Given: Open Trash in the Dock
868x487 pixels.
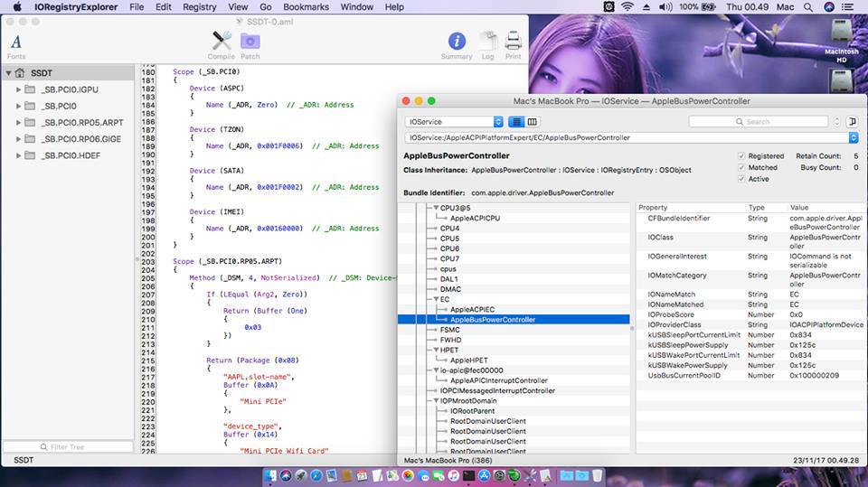Looking at the screenshot, I should pos(598,475).
